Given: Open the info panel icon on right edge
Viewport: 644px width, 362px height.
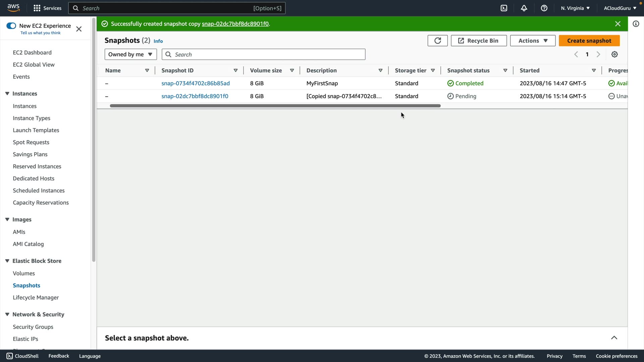Looking at the screenshot, I should click(636, 24).
